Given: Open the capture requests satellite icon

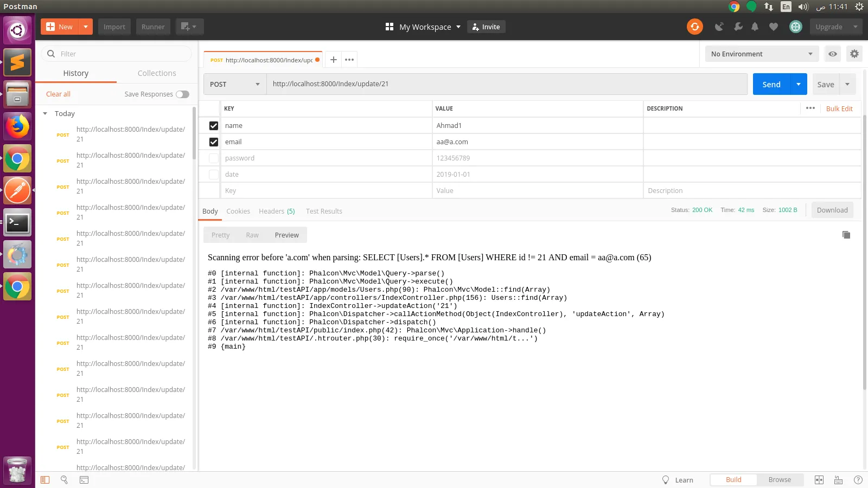Looking at the screenshot, I should [719, 27].
